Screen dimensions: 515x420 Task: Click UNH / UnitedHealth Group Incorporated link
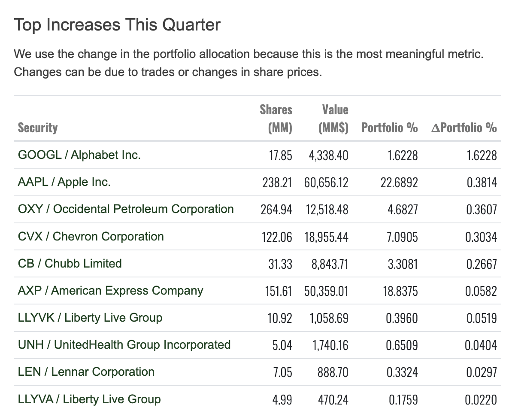coord(124,345)
